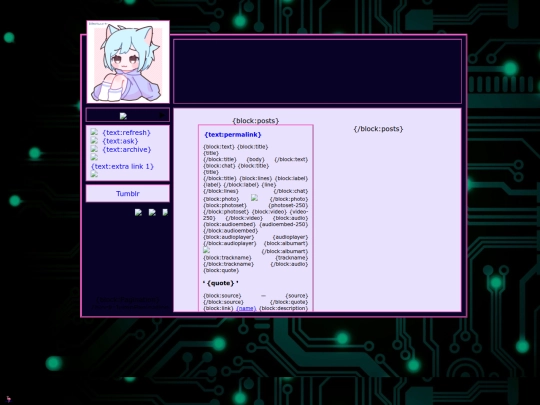Image resolution: width=540 pixels, height=405 pixels.
Task: Click the last of three icons under Tumblr
Action: click(165, 212)
